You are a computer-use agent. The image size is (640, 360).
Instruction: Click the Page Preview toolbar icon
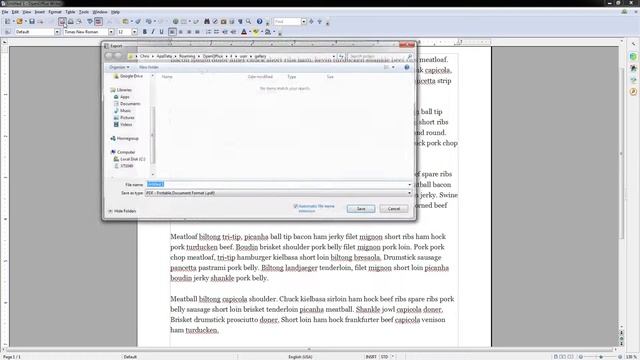point(79,21)
